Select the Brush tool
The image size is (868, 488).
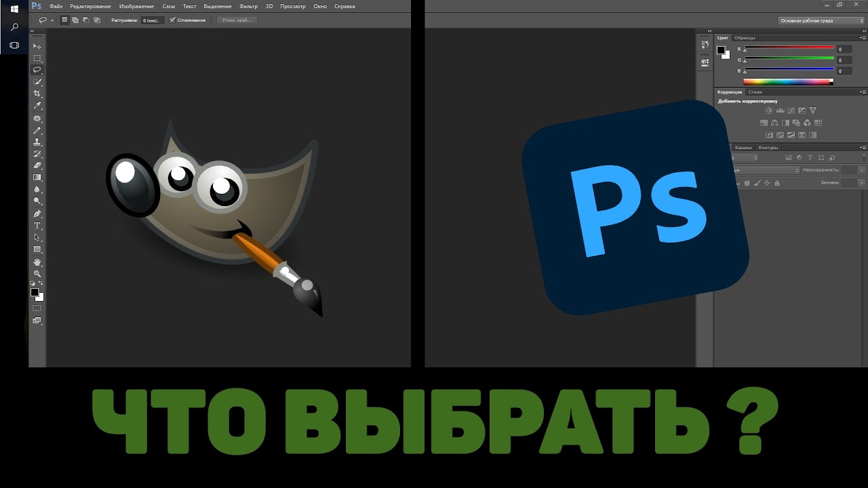coord(37,130)
